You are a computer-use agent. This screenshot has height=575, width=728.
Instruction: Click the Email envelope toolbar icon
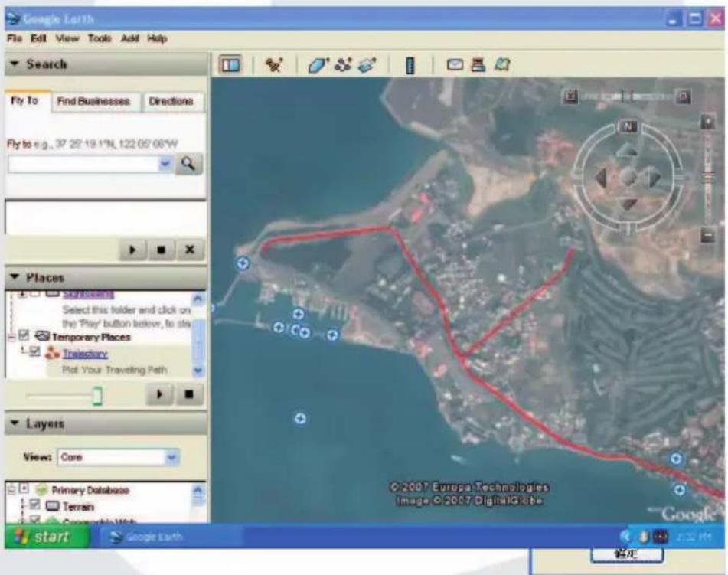pos(455,64)
